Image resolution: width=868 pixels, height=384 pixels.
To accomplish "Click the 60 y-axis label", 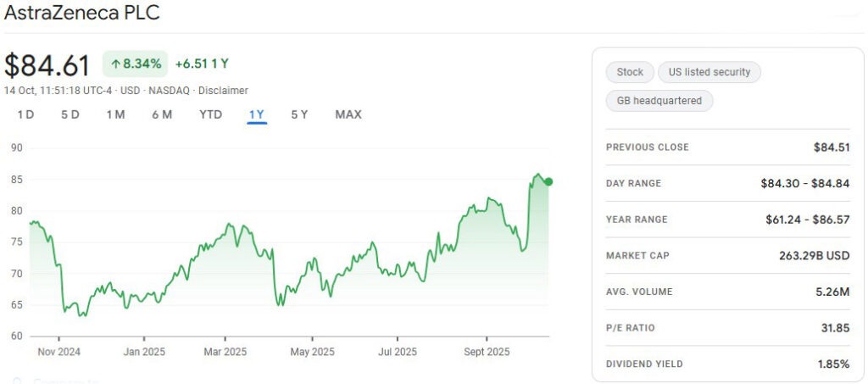I will 17,336.
